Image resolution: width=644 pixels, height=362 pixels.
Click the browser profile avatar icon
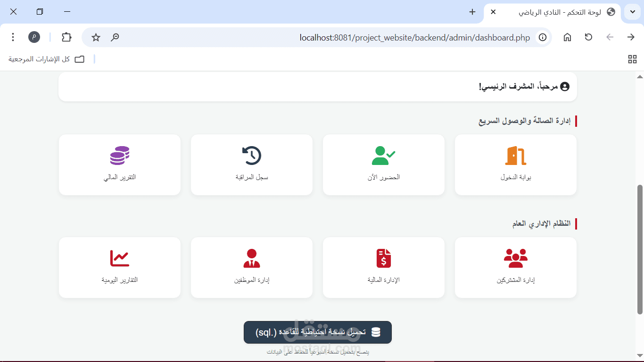34,37
